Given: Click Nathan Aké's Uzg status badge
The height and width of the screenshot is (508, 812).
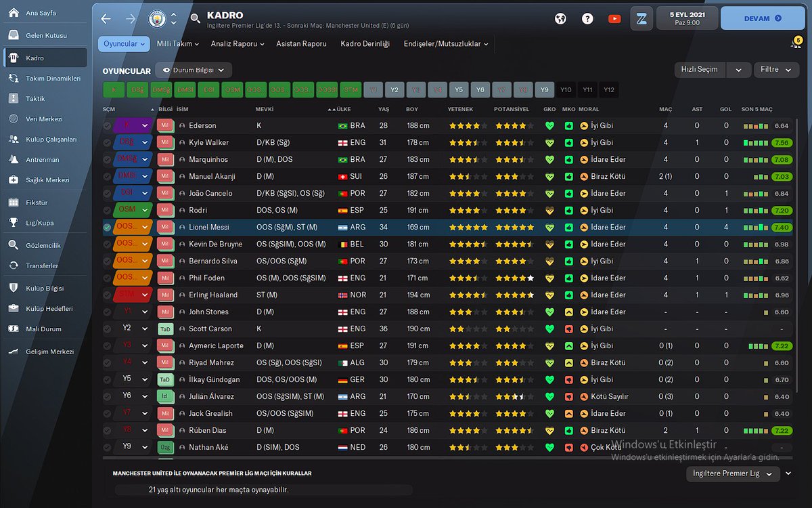Looking at the screenshot, I should tap(166, 448).
